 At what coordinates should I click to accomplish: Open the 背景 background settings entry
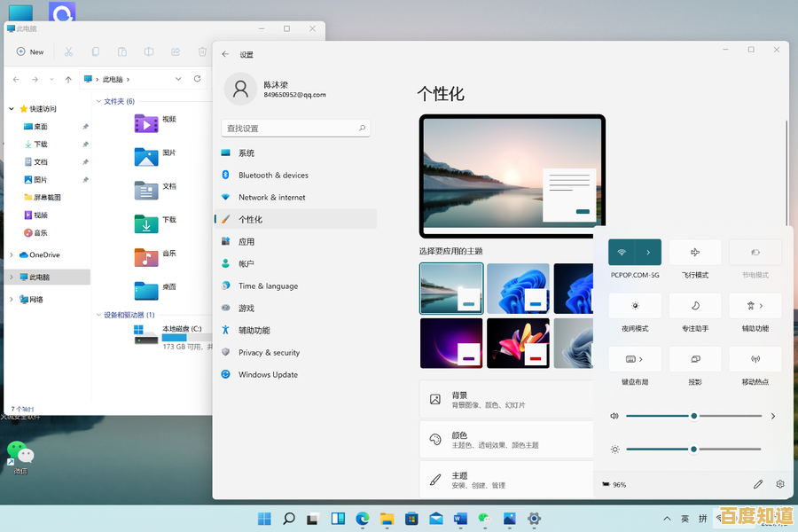point(507,400)
